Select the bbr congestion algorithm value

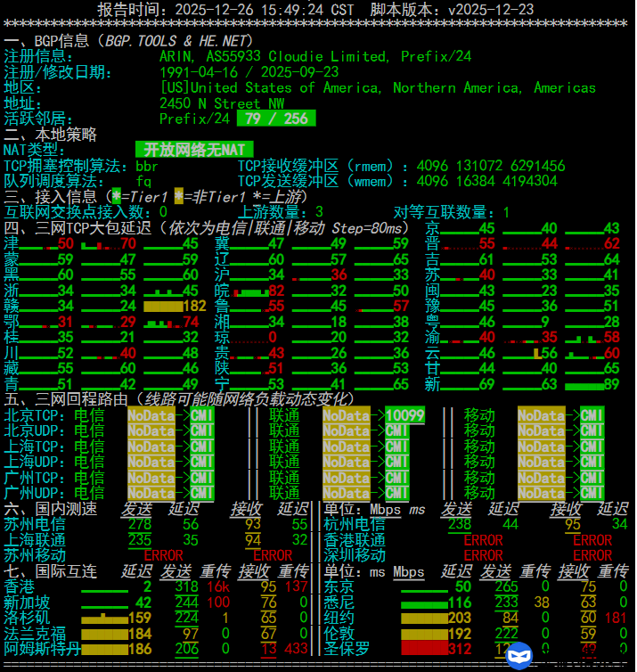tap(147, 166)
